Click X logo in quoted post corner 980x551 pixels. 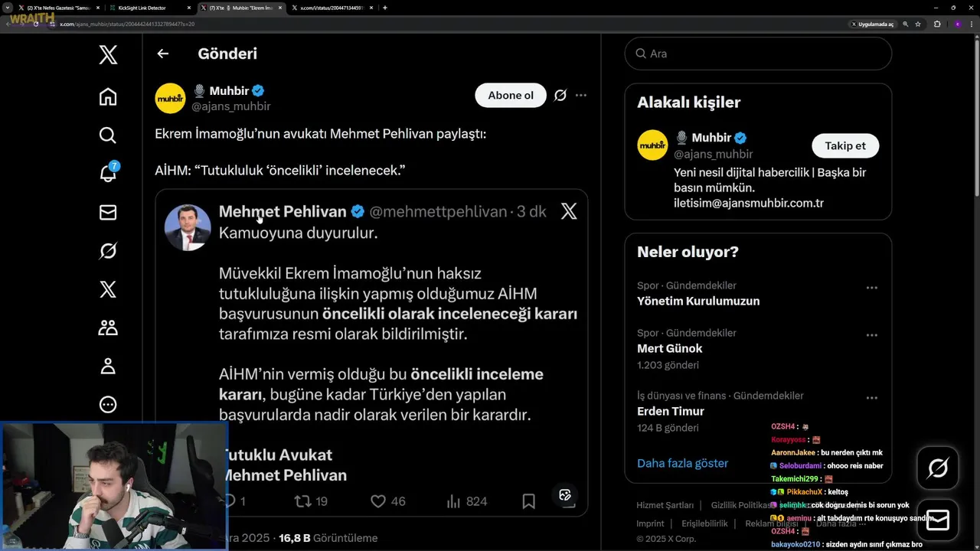tap(569, 211)
